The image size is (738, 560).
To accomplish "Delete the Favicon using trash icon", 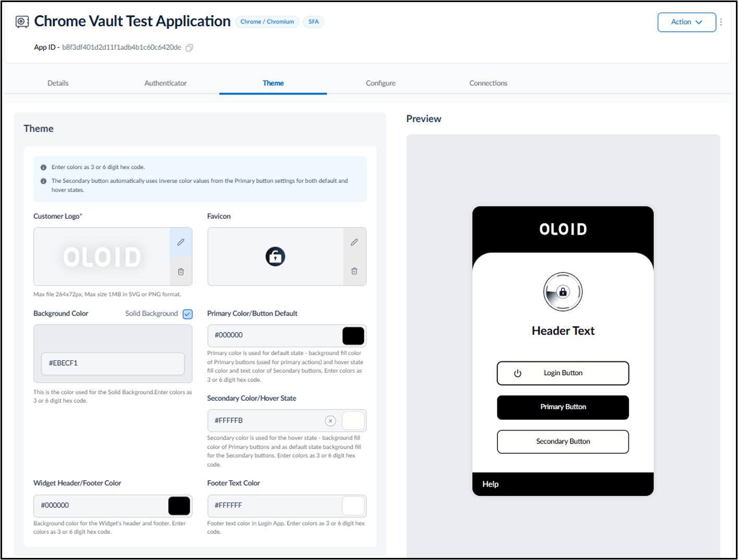I will [354, 271].
